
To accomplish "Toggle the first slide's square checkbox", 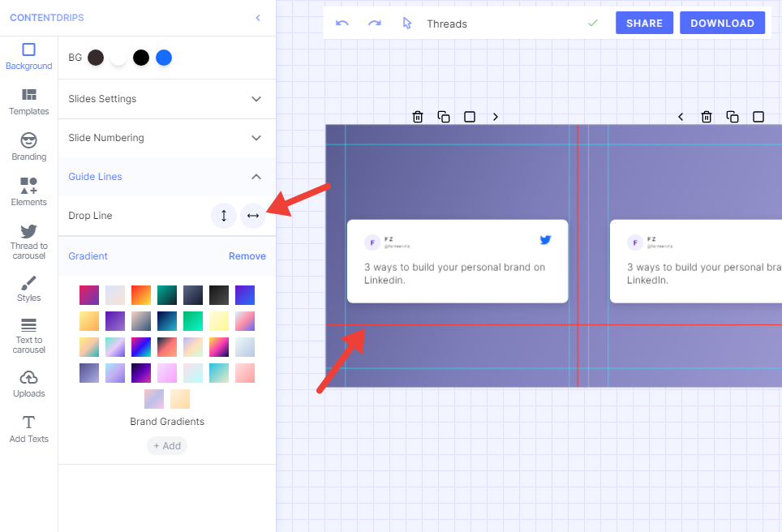I will tap(470, 117).
